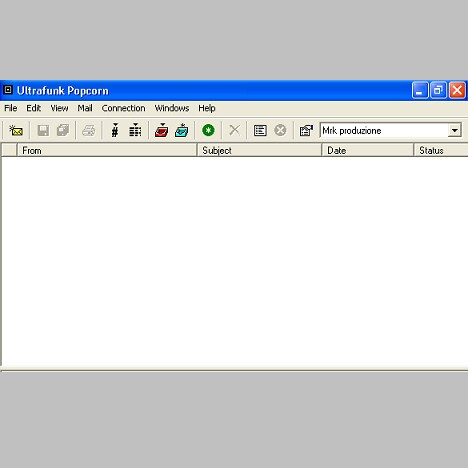Sort messages by Subject column header
The image size is (468, 468).
(x=259, y=150)
